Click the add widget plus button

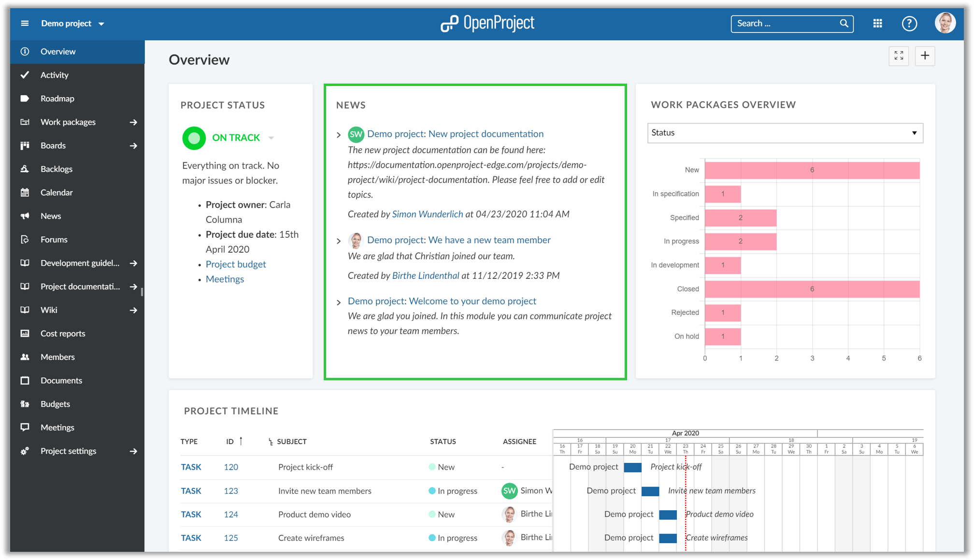point(925,56)
